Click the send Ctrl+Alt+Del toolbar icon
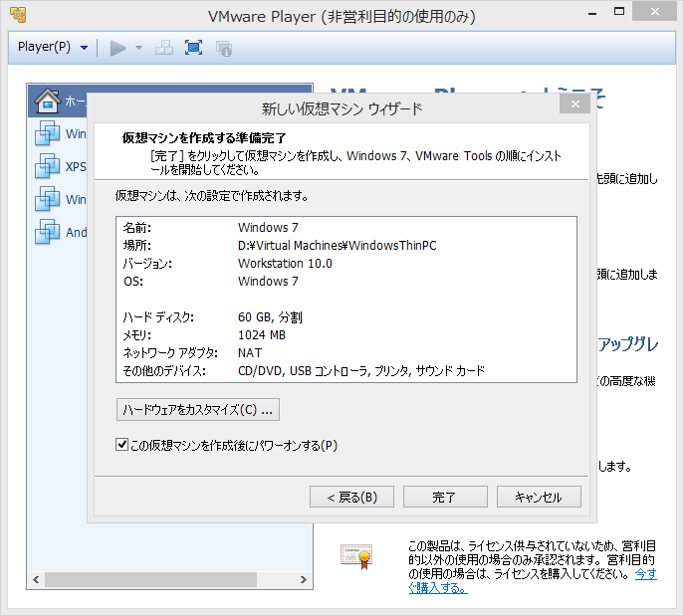Image resolution: width=684 pixels, height=616 pixels. tap(164, 48)
